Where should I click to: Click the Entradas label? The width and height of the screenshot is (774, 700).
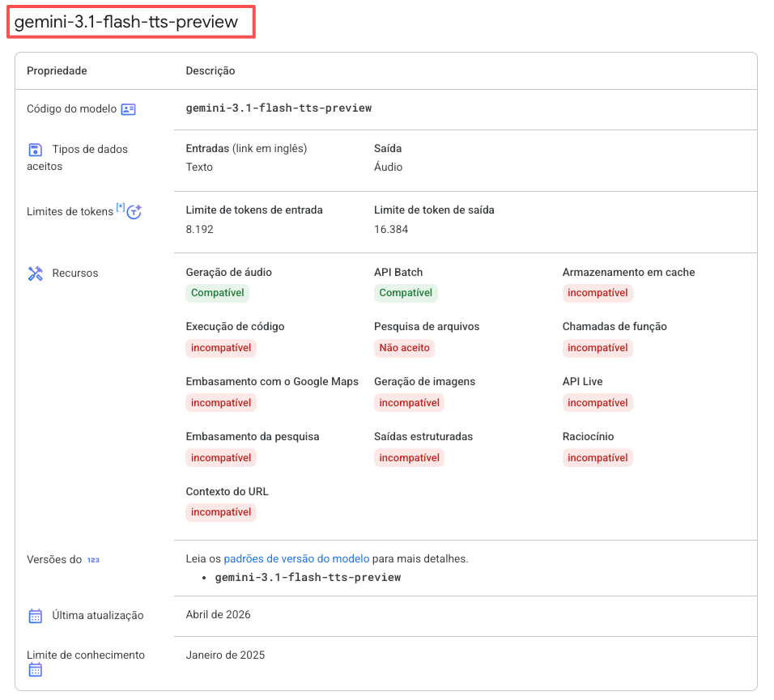pyautogui.click(x=207, y=148)
